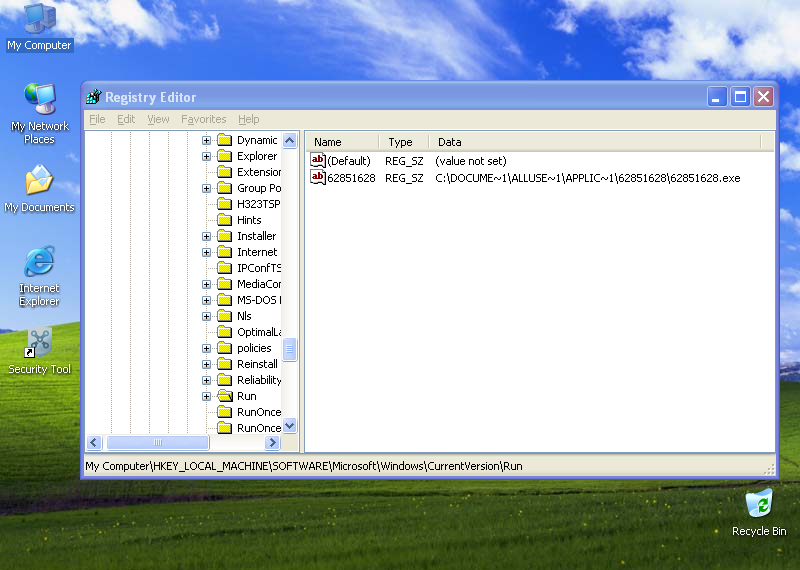Maximize the Registry Editor window
Screen dimensions: 800x570
coord(740,96)
